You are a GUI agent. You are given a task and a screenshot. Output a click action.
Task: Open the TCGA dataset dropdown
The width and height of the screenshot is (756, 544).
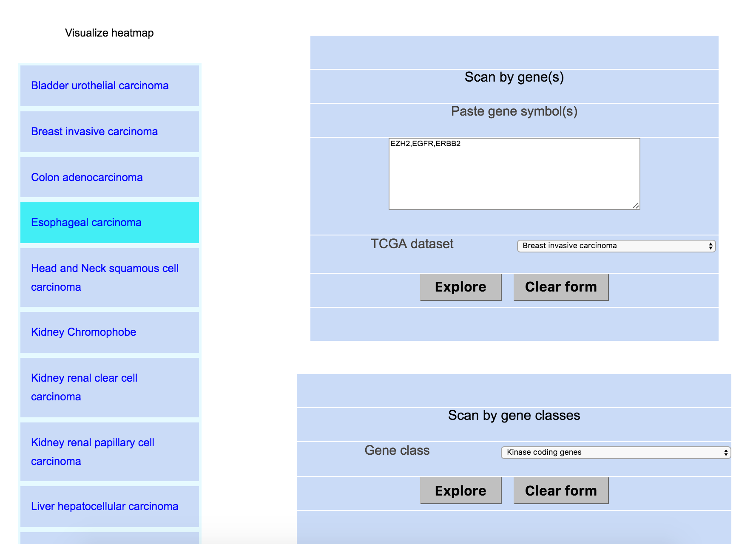(x=616, y=246)
